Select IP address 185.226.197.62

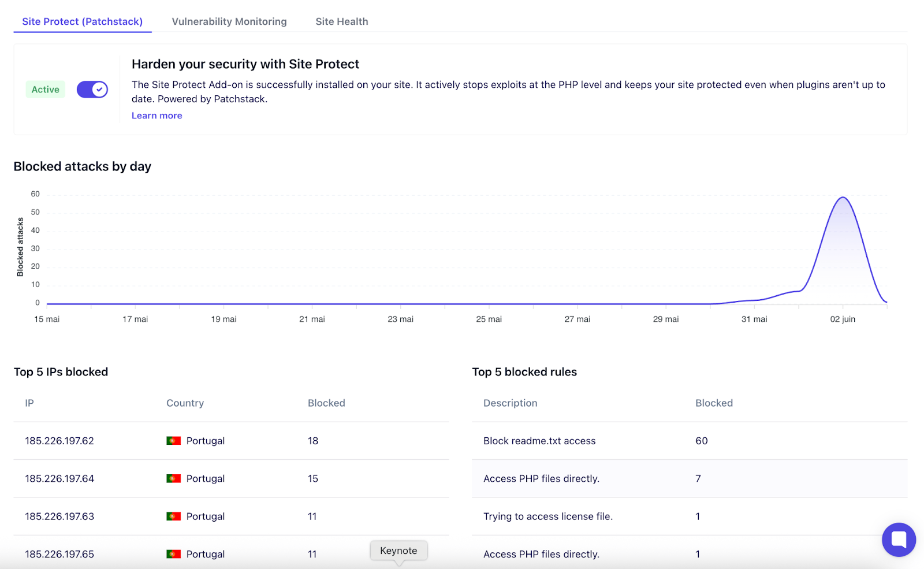59,440
